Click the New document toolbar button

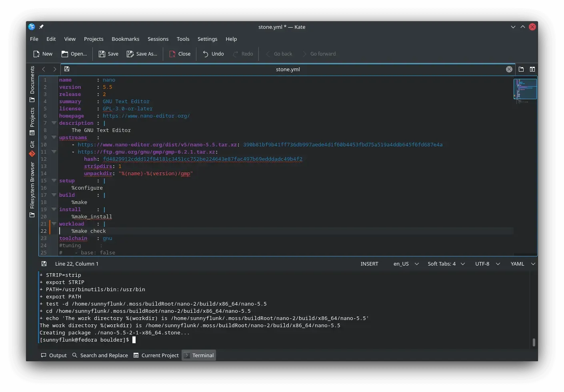click(x=43, y=54)
